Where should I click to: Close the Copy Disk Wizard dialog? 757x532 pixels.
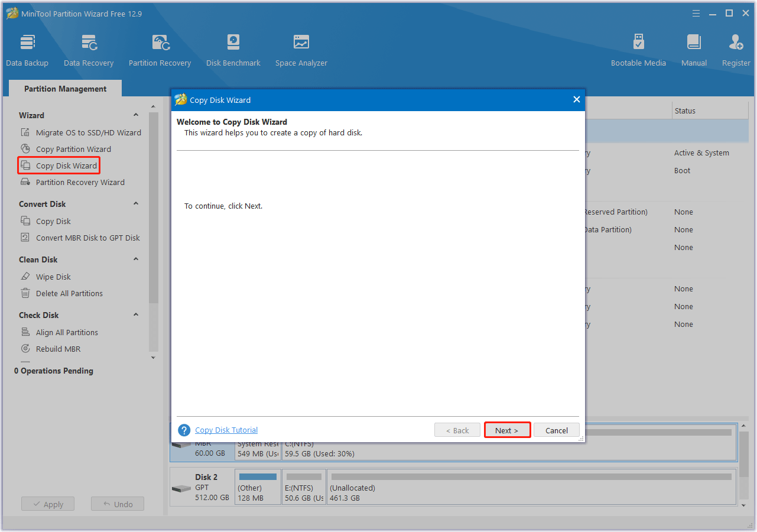click(x=577, y=100)
